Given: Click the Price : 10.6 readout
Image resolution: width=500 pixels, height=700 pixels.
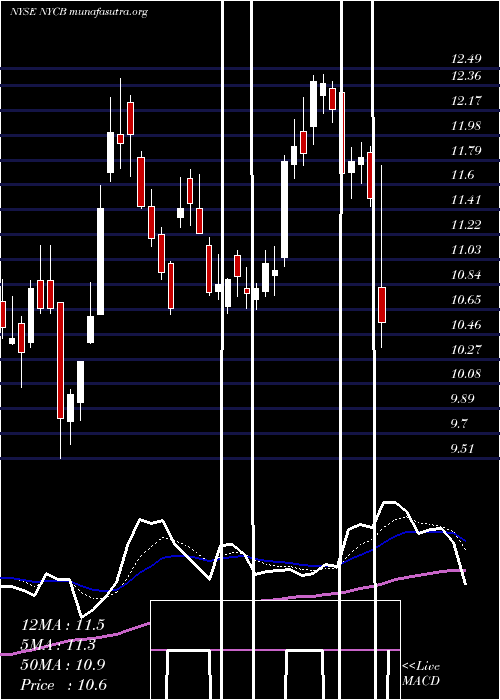Looking at the screenshot, I should [x=64, y=685].
